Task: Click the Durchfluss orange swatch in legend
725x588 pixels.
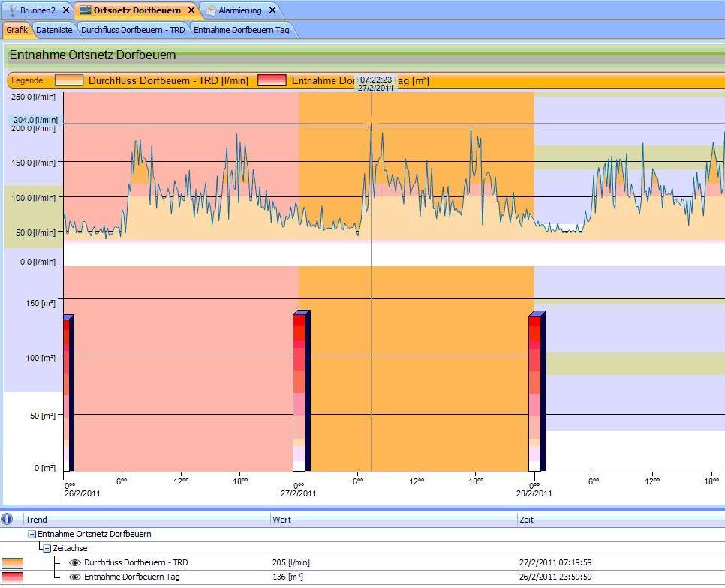Action: click(x=69, y=80)
